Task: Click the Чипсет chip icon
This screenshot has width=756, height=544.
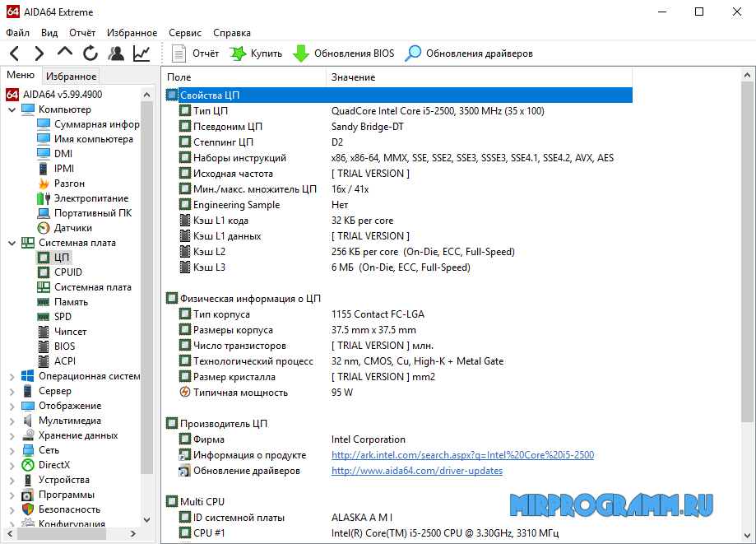Action: pos(44,332)
